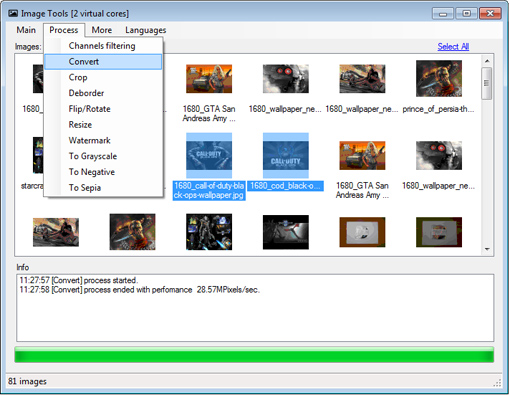Open the Languages menu

pos(146,30)
